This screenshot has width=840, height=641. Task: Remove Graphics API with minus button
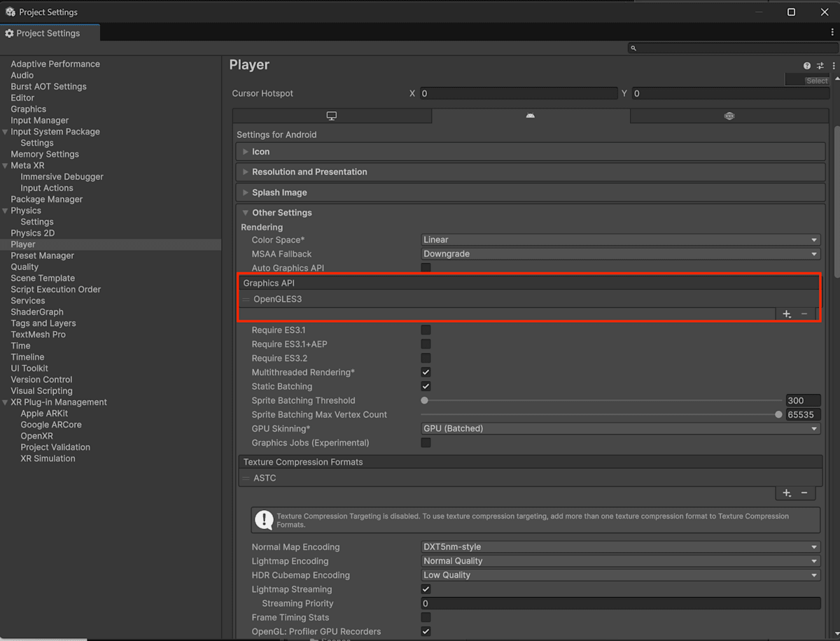point(804,314)
